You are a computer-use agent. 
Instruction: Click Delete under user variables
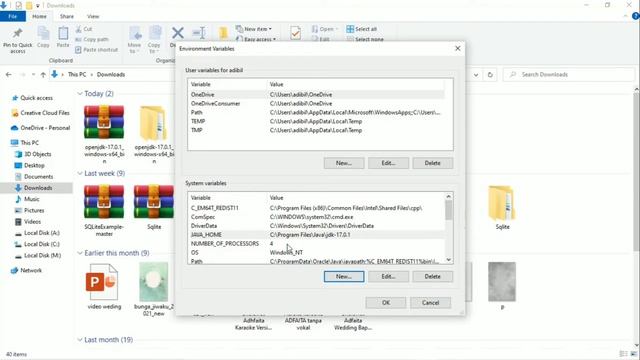[433, 163]
